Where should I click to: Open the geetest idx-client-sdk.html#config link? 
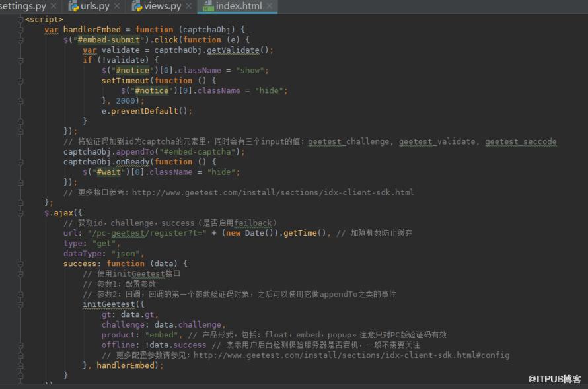coord(351,355)
